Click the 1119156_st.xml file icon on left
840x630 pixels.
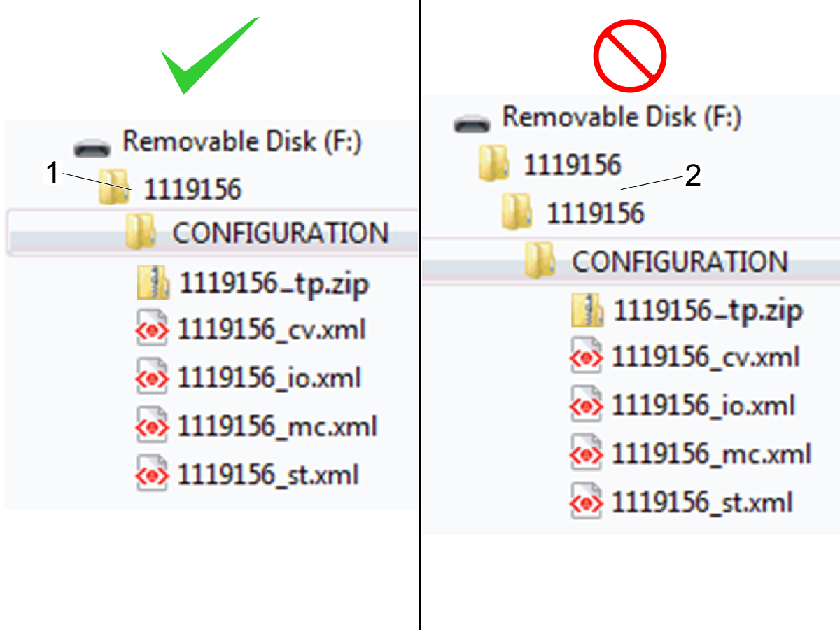[153, 475]
